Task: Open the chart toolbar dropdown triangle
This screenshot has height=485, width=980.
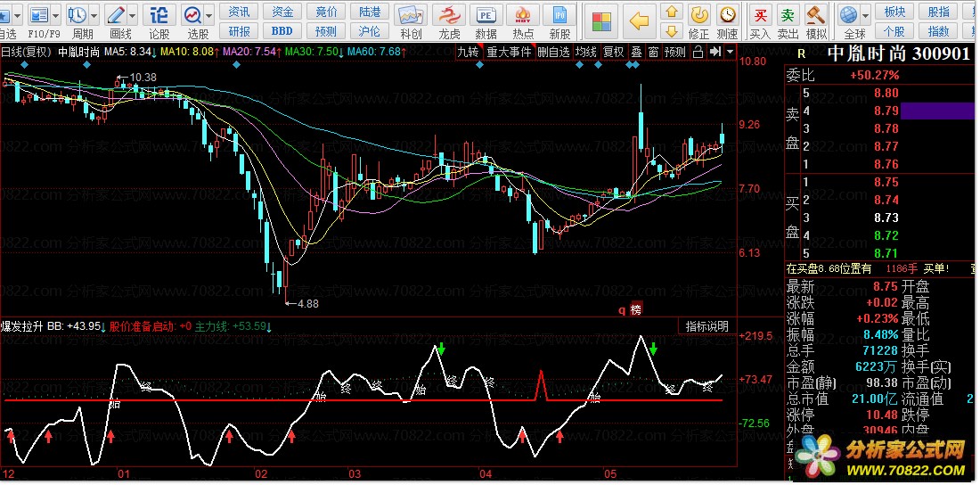Action: pyautogui.click(x=730, y=52)
